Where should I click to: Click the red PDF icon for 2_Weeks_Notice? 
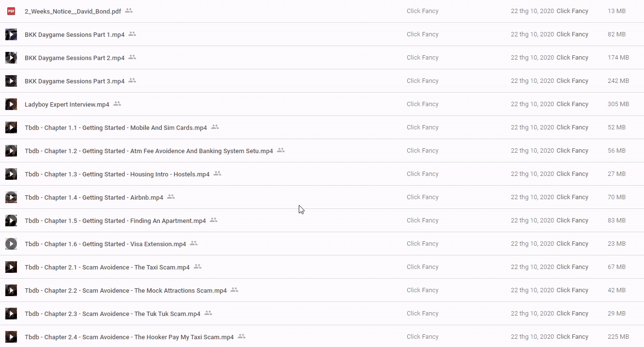[11, 11]
